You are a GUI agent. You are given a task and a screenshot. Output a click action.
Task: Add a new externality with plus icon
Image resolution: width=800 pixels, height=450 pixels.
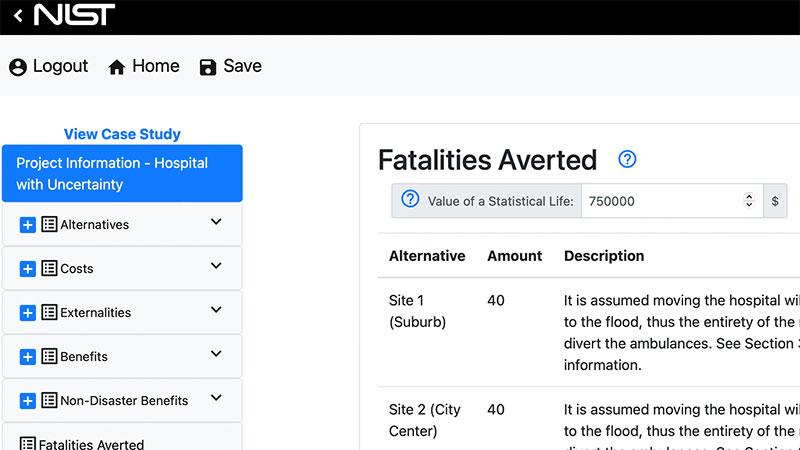(28, 313)
